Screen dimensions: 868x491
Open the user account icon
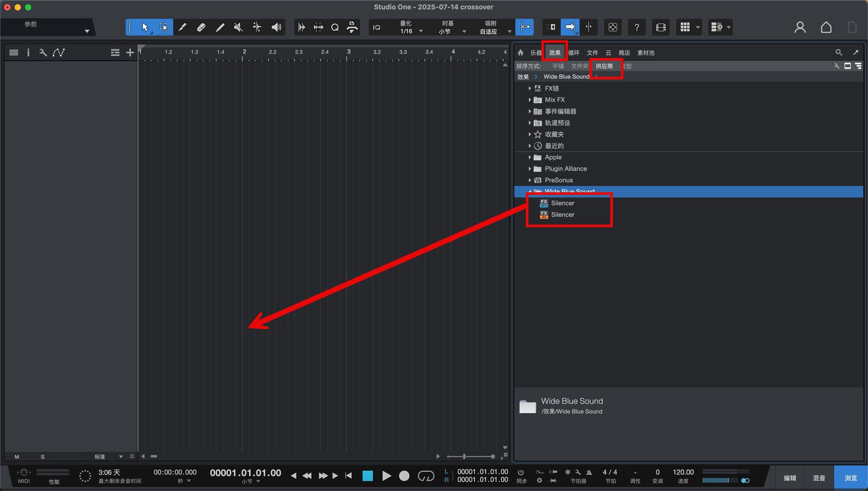click(800, 27)
